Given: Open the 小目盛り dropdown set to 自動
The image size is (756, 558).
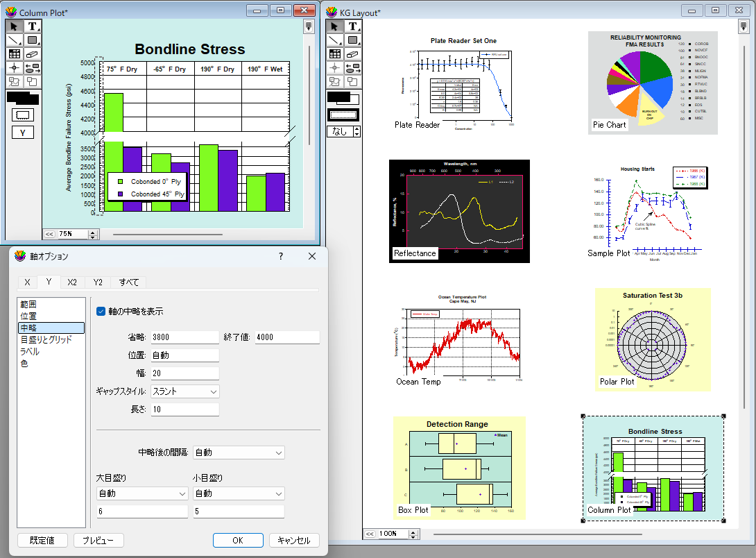Looking at the screenshot, I should point(238,493).
